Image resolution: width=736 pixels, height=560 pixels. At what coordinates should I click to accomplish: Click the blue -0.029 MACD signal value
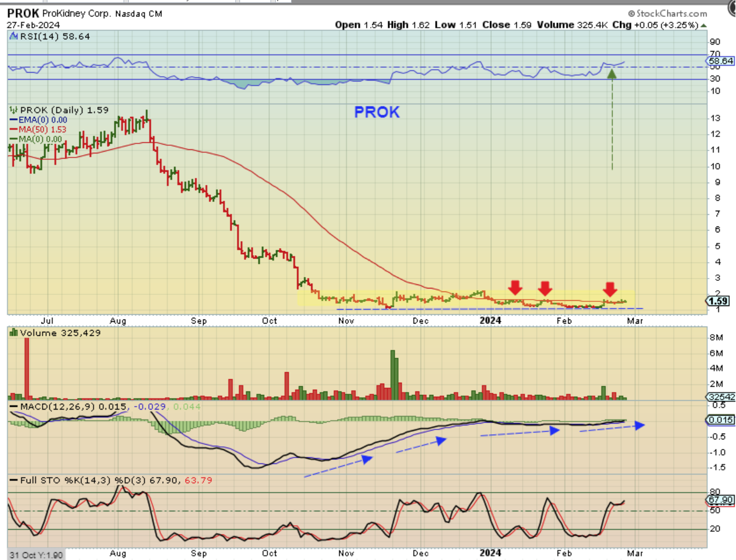pos(150,406)
